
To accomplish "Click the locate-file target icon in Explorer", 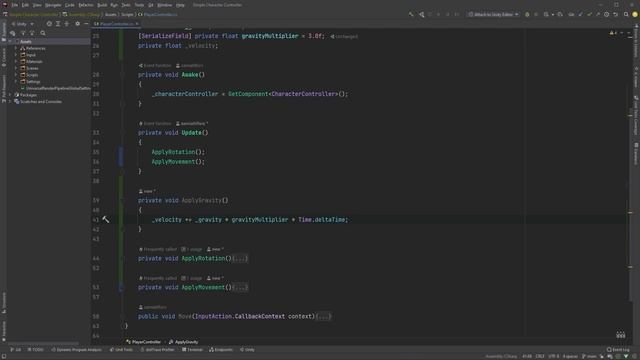I will click(x=49, y=24).
